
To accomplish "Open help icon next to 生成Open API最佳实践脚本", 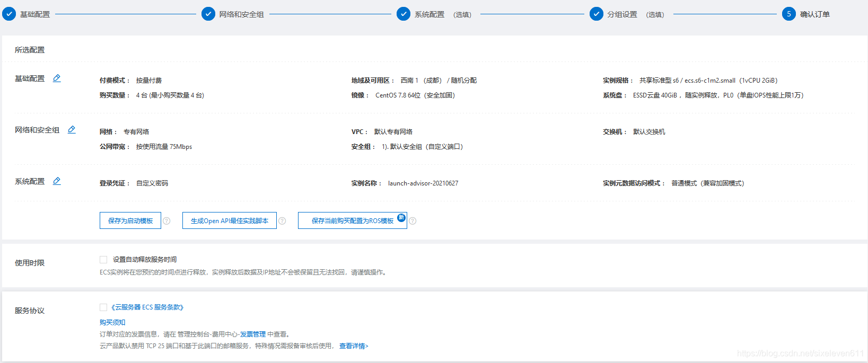I will [282, 221].
